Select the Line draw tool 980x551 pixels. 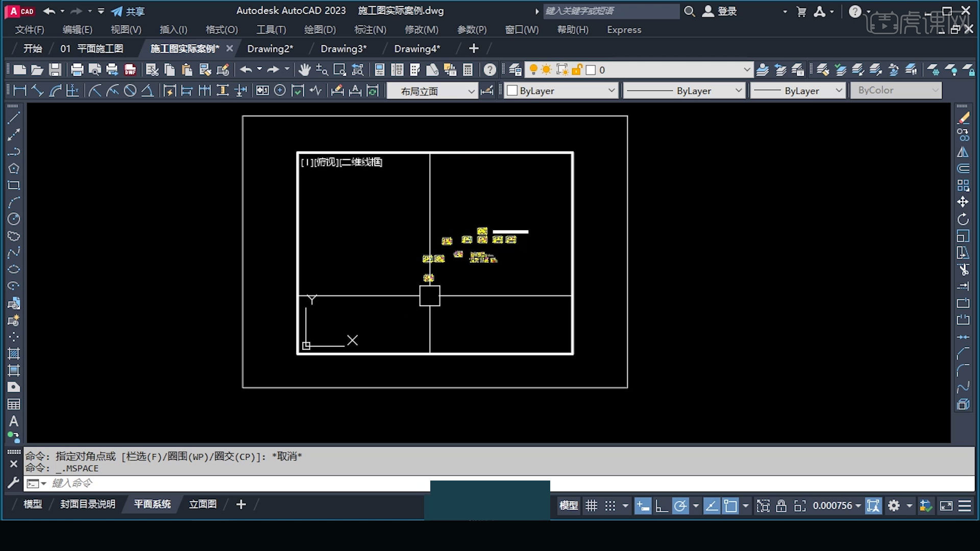14,118
